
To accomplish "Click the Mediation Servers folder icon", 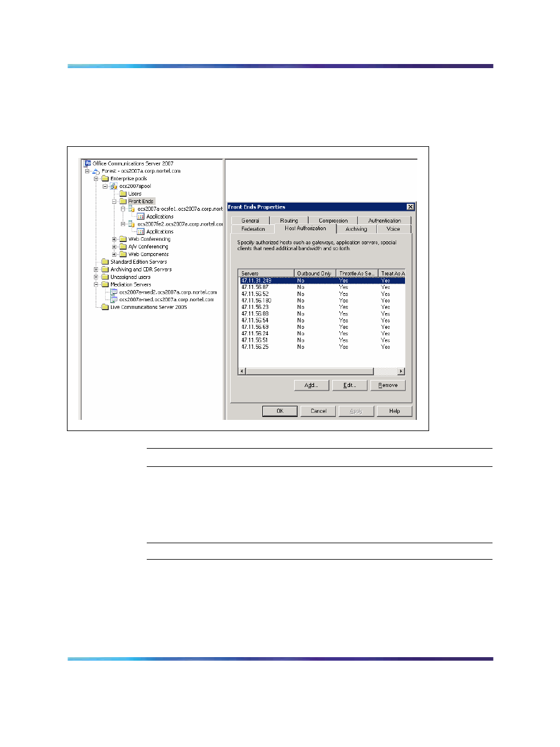I will coord(105,285).
